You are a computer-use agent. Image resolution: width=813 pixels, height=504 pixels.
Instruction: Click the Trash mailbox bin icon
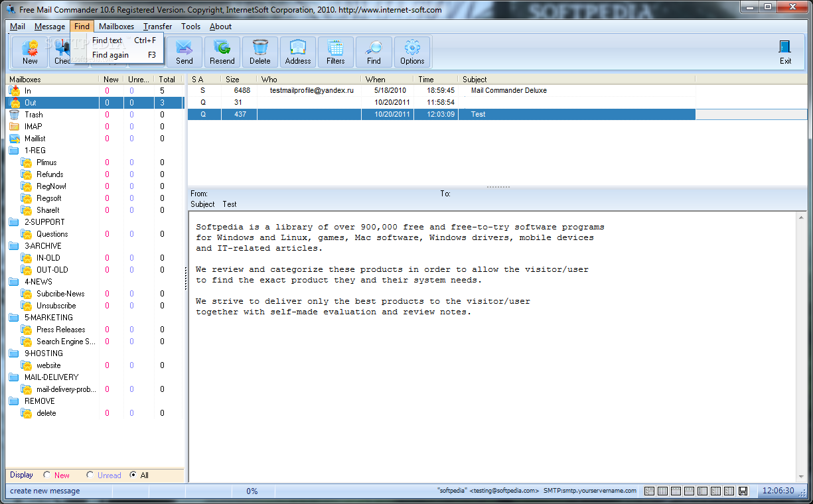coord(15,115)
